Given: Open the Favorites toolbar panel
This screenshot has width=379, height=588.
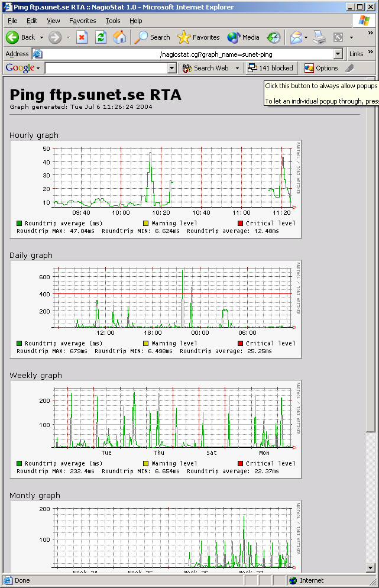Looking at the screenshot, I should pyautogui.click(x=198, y=37).
